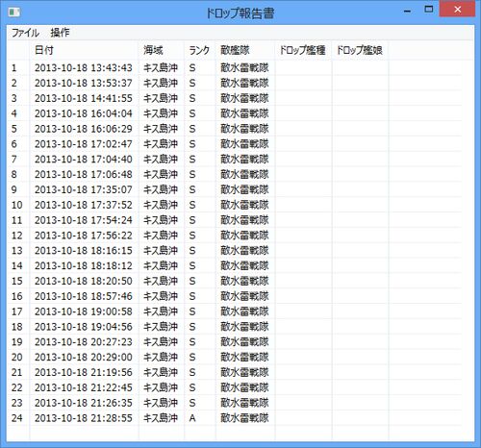Minimize the ドロップ報告書 window
This screenshot has height=448, width=481.
coord(407,11)
